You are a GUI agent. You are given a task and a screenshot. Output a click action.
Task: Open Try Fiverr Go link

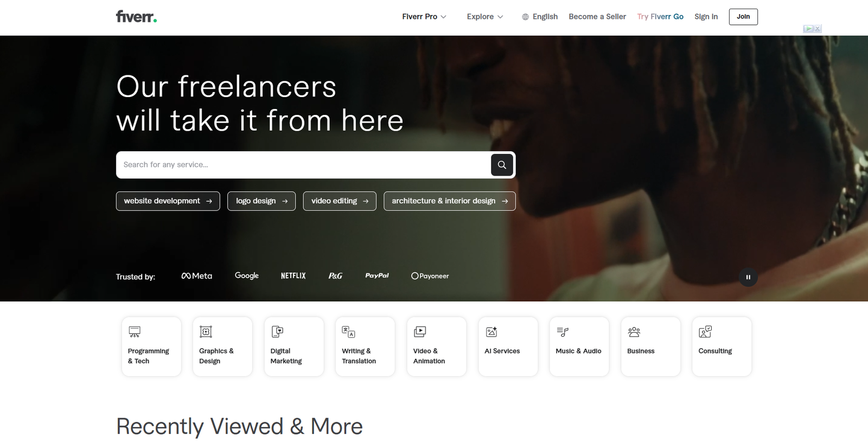(660, 17)
